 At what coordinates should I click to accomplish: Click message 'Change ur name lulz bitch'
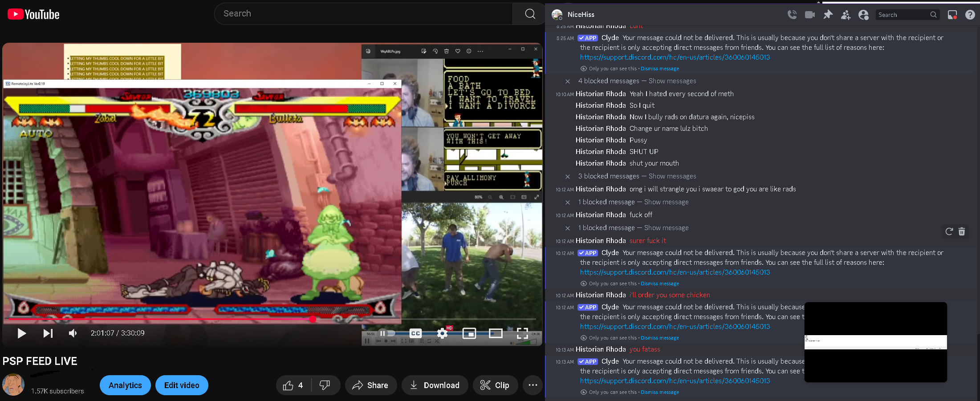[669, 129]
